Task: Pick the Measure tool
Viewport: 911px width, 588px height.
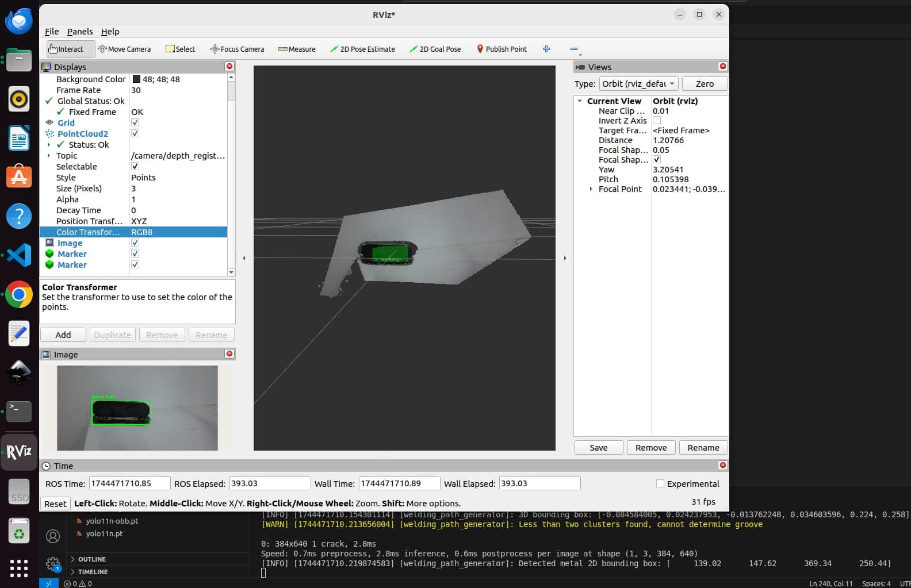Action: [x=297, y=49]
